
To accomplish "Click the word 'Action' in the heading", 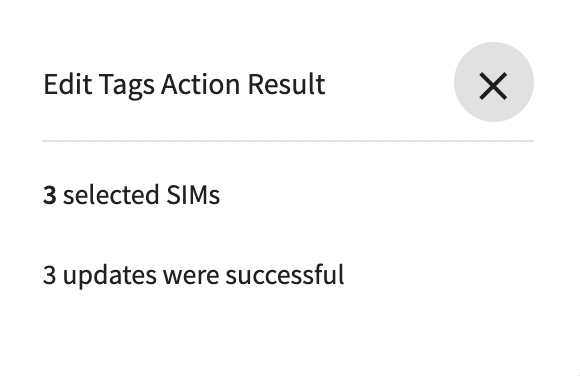I will (201, 84).
